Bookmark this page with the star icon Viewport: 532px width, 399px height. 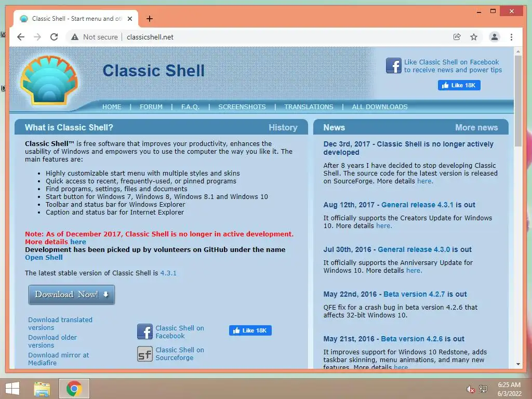474,37
